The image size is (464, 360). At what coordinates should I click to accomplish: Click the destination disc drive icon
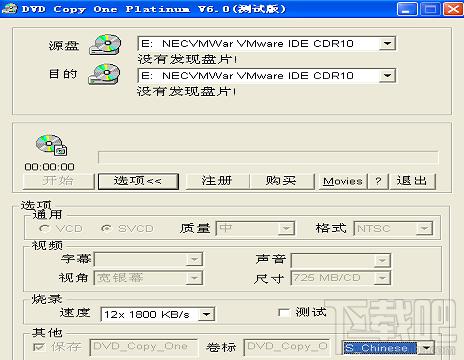coord(104,74)
